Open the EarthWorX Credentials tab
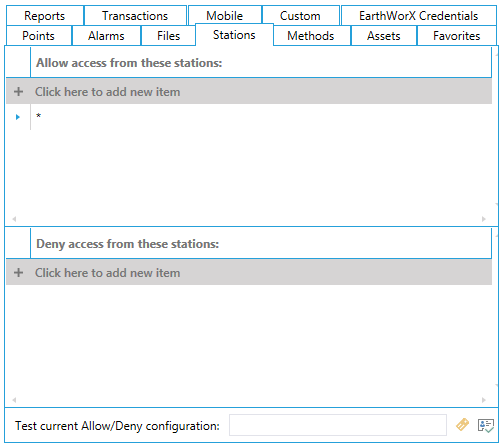This screenshot has width=503, height=446. (x=419, y=16)
